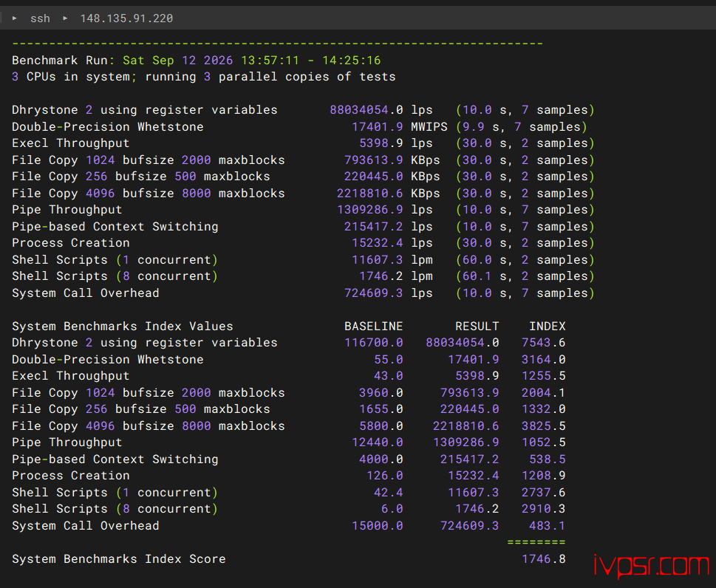Click the Context Switching index value '538.5'
716x588 pixels.
[547, 459]
